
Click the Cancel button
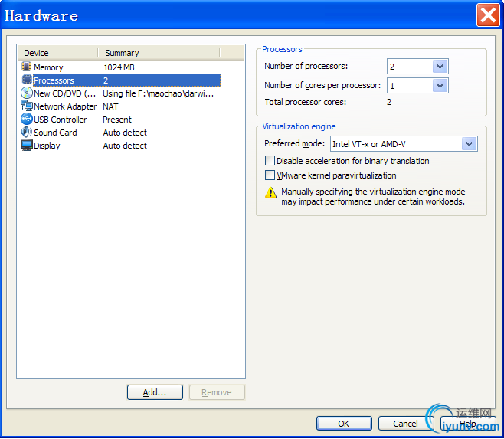coord(406,423)
